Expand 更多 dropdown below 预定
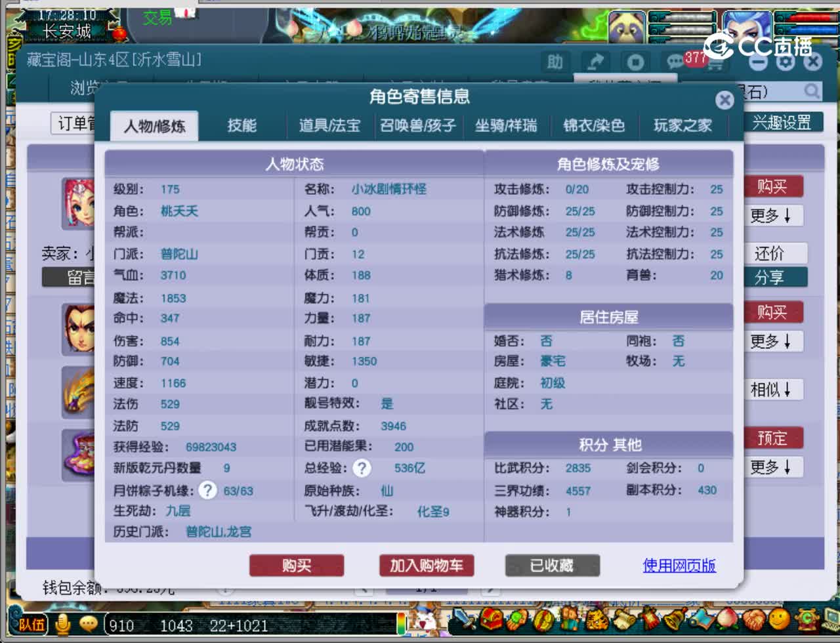The width and height of the screenshot is (840, 643). point(773,467)
